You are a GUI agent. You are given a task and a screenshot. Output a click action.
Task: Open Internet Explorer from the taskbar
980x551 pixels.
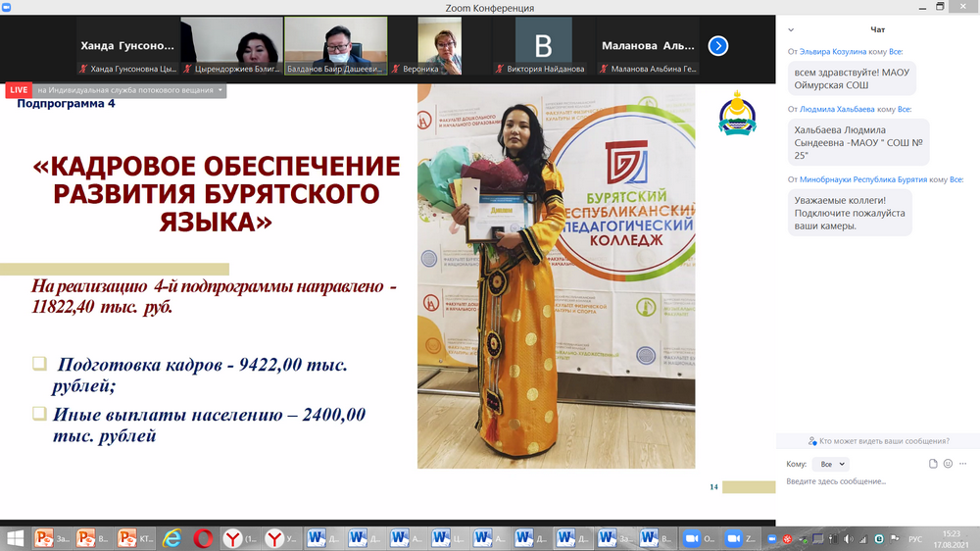click(x=172, y=538)
